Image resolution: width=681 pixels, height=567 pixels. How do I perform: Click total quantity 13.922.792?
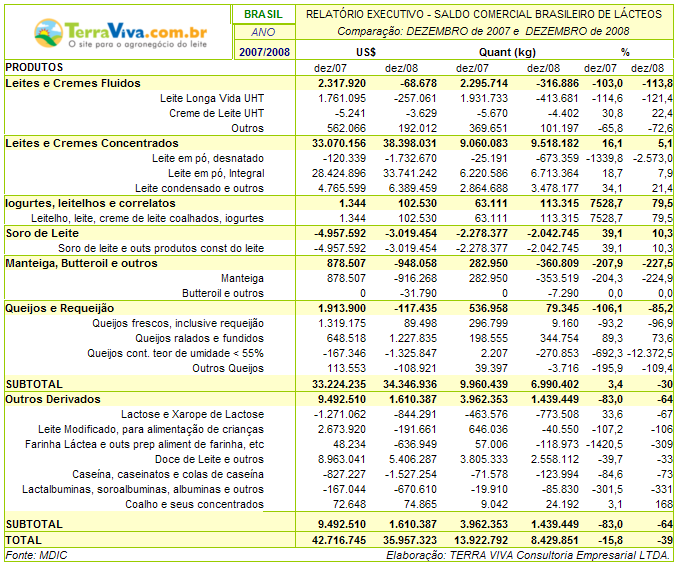click(481, 541)
